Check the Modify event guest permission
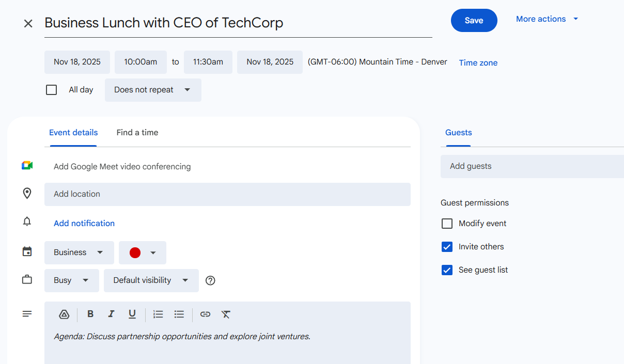624x364 pixels. [447, 224]
